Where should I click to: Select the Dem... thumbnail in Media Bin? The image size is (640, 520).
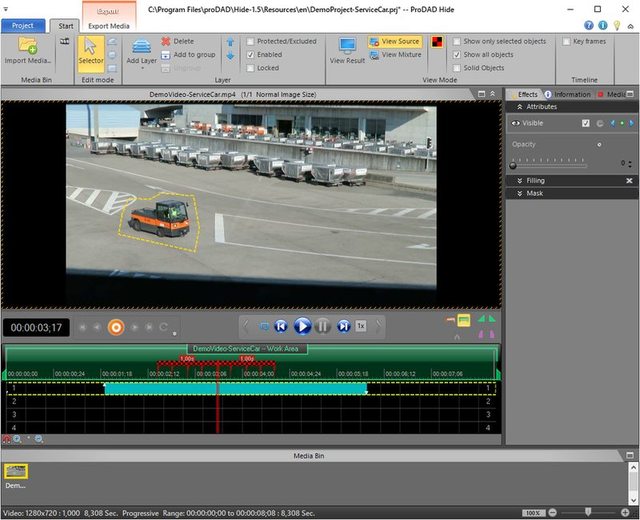(x=16, y=472)
